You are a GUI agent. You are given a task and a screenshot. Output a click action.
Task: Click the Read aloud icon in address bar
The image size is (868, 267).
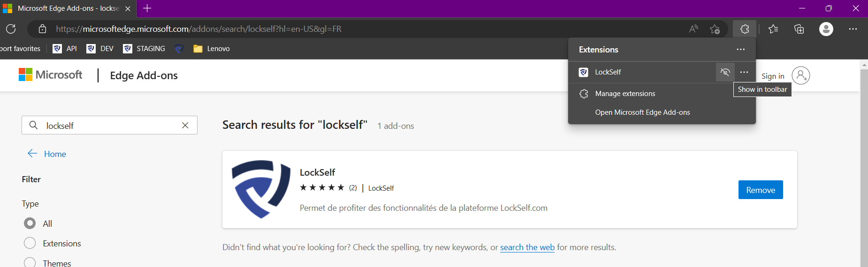click(693, 29)
